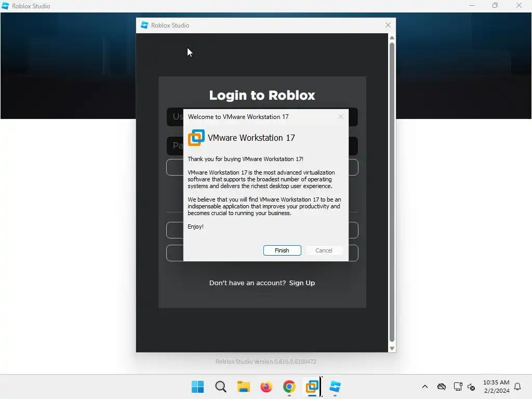Click the Roblox Studio login scrollbar thumb
This screenshot has height=399, width=532.
pos(392,192)
